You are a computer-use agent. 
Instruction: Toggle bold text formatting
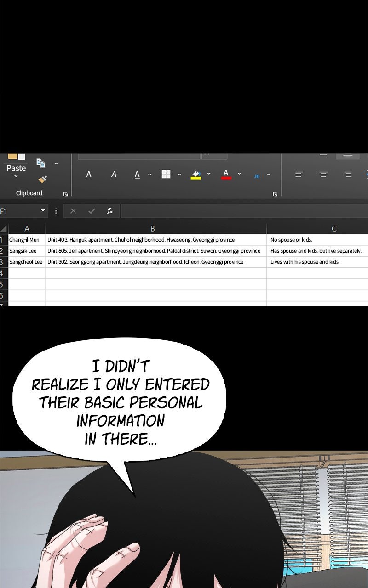pos(89,174)
